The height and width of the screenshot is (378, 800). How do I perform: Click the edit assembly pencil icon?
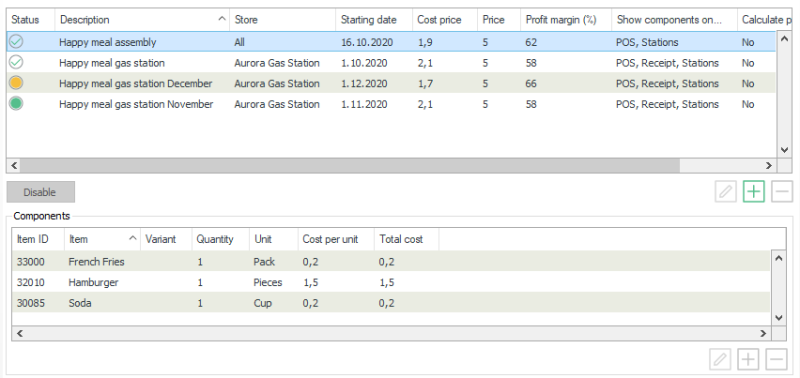726,192
